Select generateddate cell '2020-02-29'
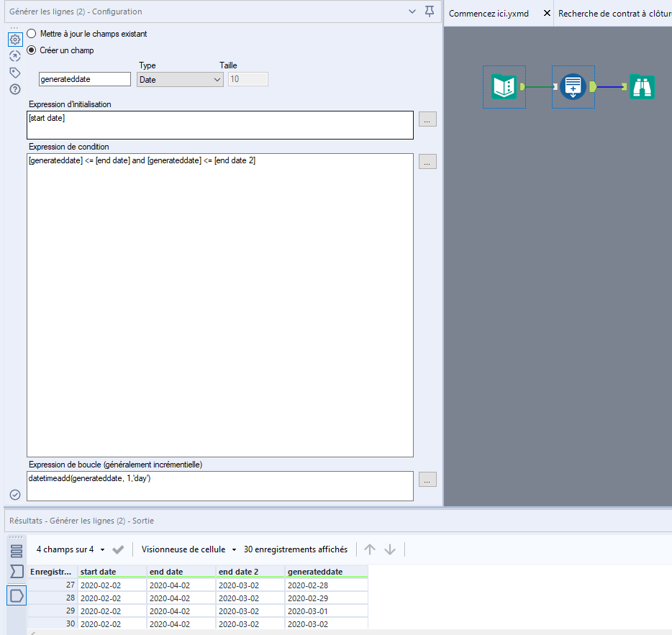The height and width of the screenshot is (635, 672). [x=326, y=598]
